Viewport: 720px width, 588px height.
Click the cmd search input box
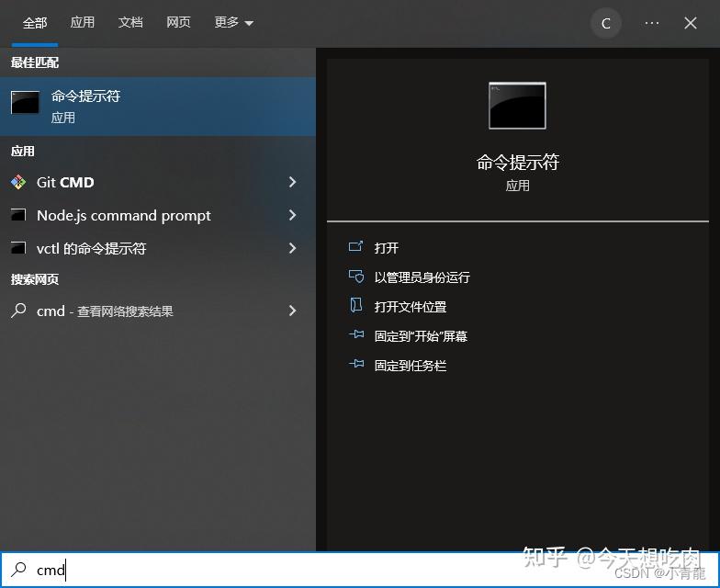360,570
